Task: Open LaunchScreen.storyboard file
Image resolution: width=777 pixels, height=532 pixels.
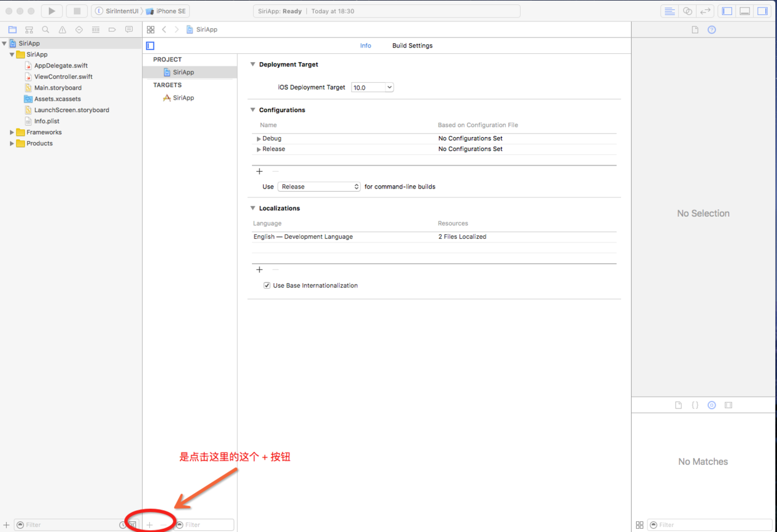Action: pos(71,110)
